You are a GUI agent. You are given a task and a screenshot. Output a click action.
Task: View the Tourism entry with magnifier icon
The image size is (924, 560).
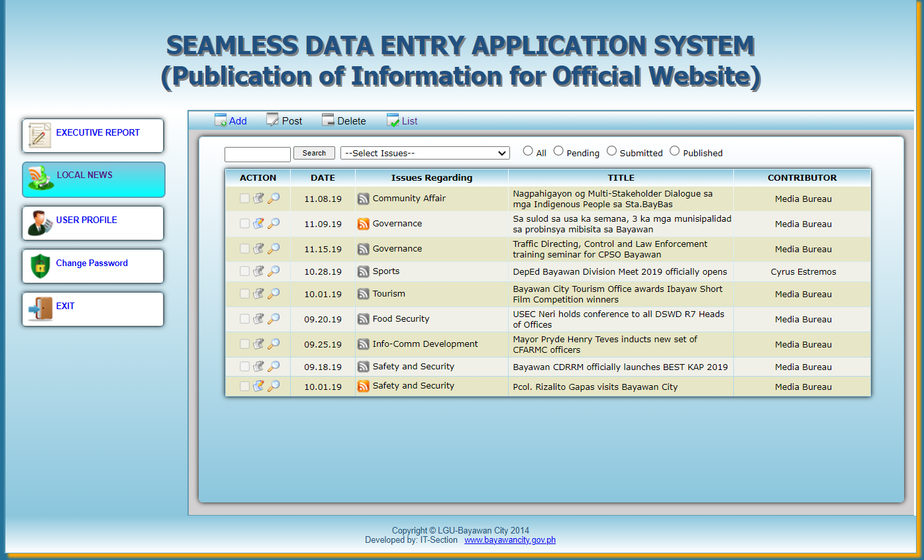(274, 293)
